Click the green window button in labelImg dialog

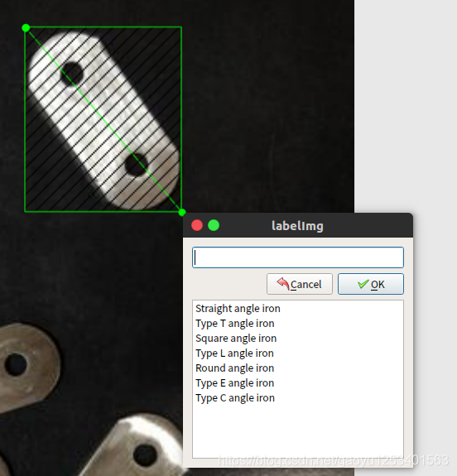point(214,225)
